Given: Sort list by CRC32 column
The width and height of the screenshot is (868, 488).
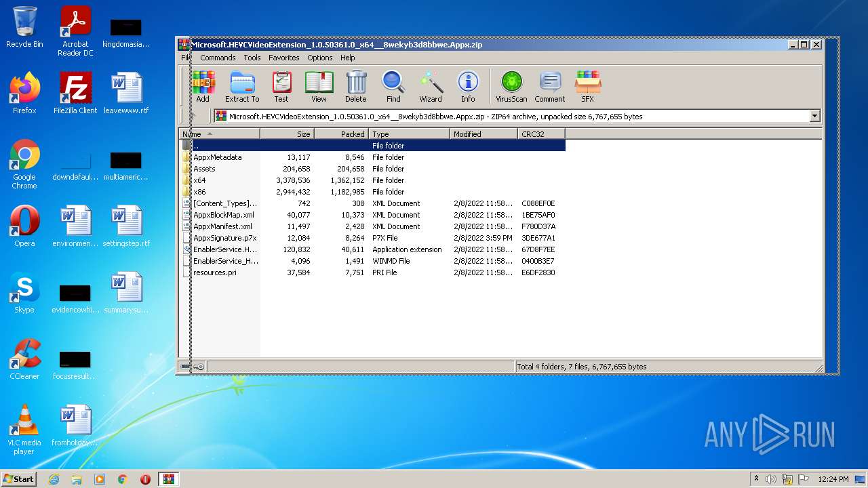Looking at the screenshot, I should 541,134.
